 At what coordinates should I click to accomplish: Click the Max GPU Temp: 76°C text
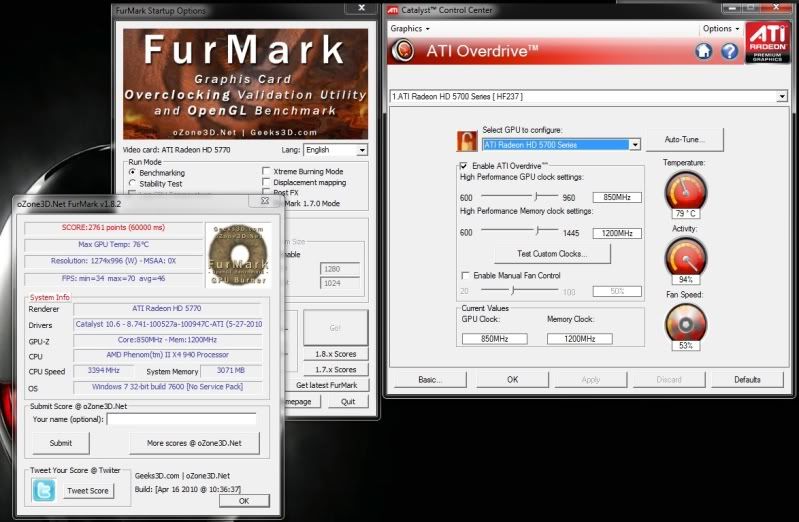113,244
